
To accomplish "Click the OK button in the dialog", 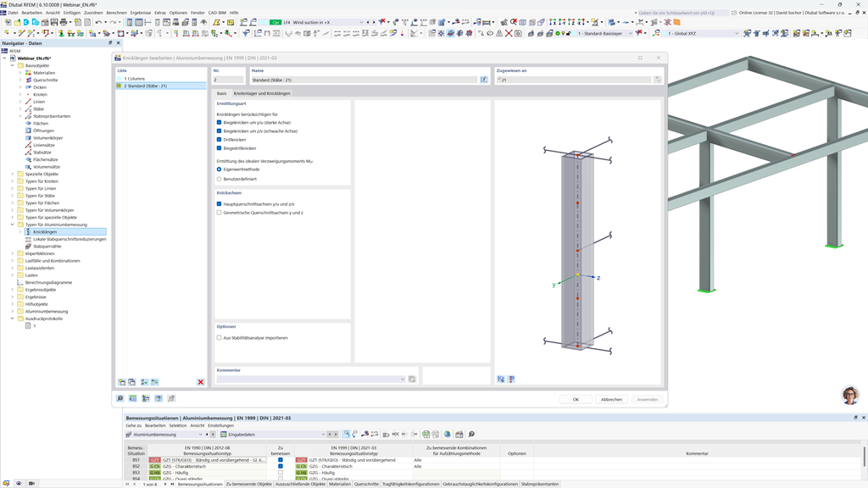I will point(576,399).
